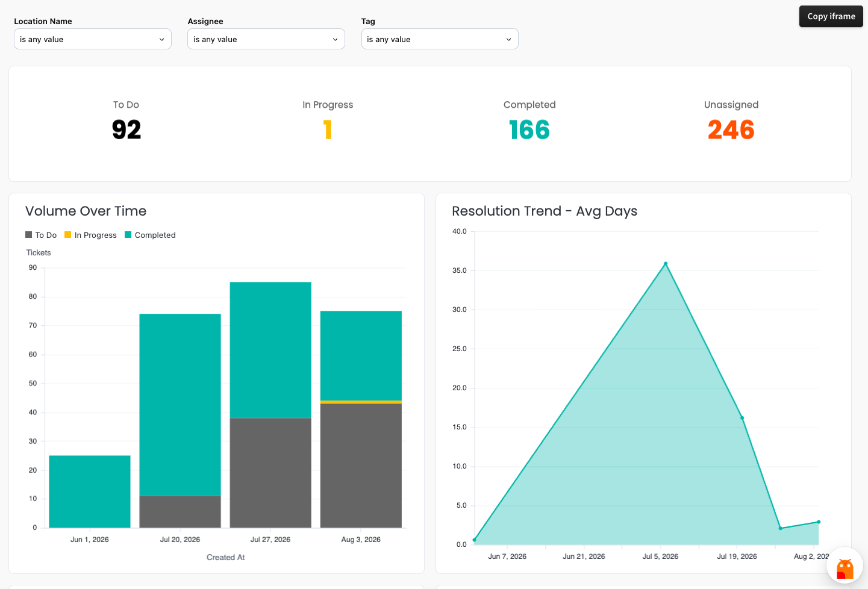The height and width of the screenshot is (589, 868).
Task: Click the Copy iframe button
Action: tap(831, 16)
